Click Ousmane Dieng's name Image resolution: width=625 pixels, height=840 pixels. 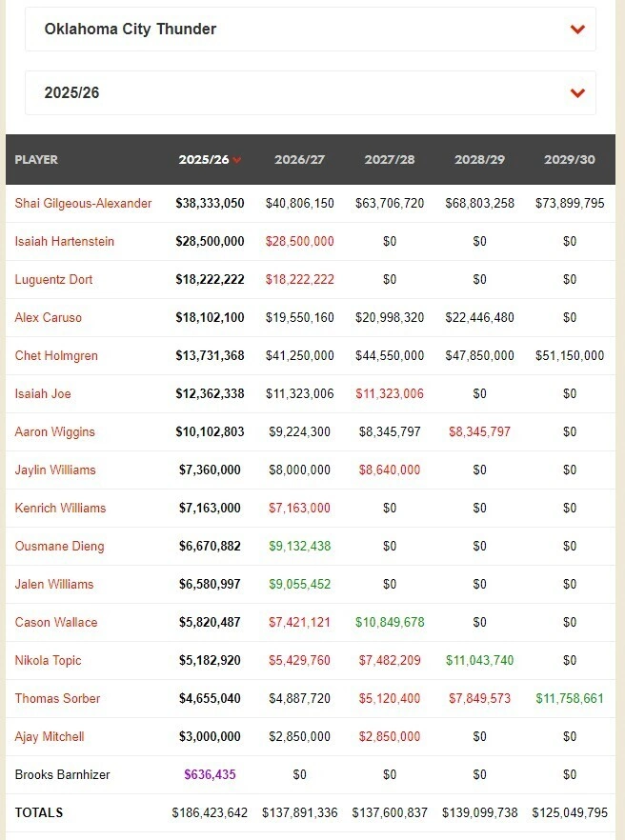[x=59, y=547]
